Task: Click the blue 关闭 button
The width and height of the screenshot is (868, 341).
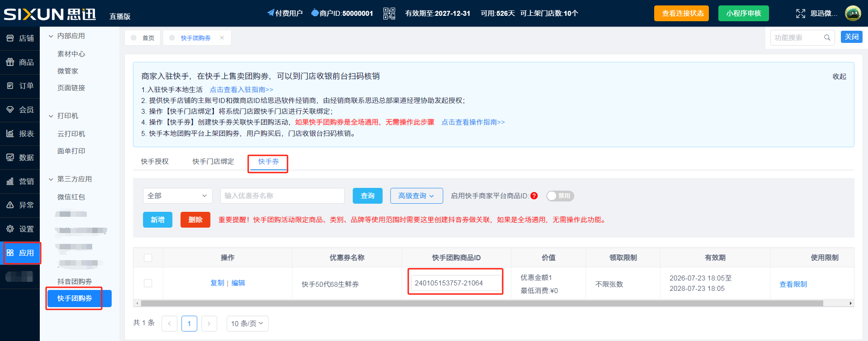Action: point(852,37)
